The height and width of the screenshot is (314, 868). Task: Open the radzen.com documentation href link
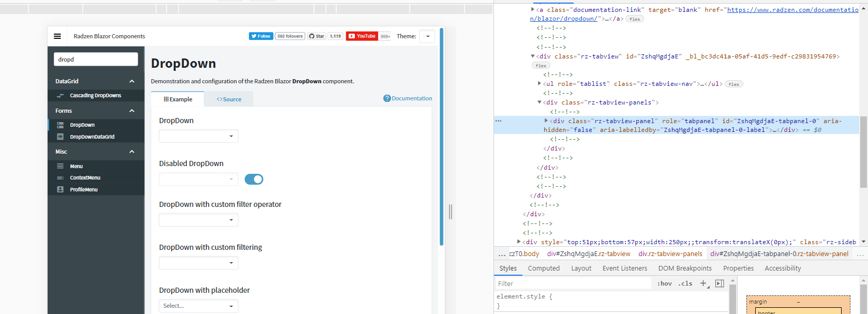[x=694, y=14]
